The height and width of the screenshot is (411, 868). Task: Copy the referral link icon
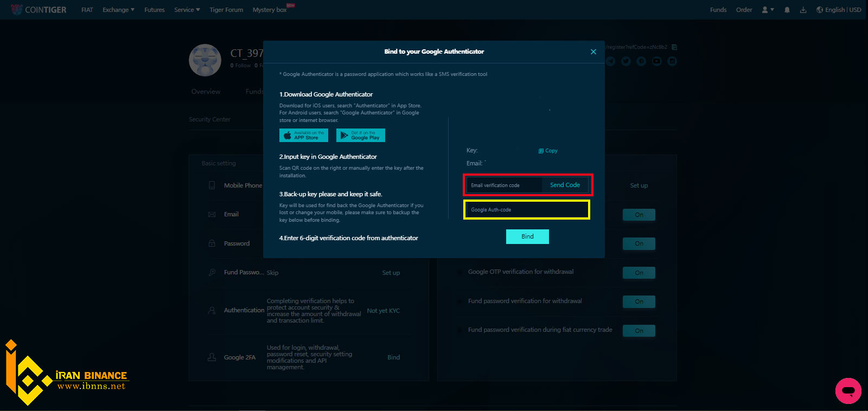point(674,47)
